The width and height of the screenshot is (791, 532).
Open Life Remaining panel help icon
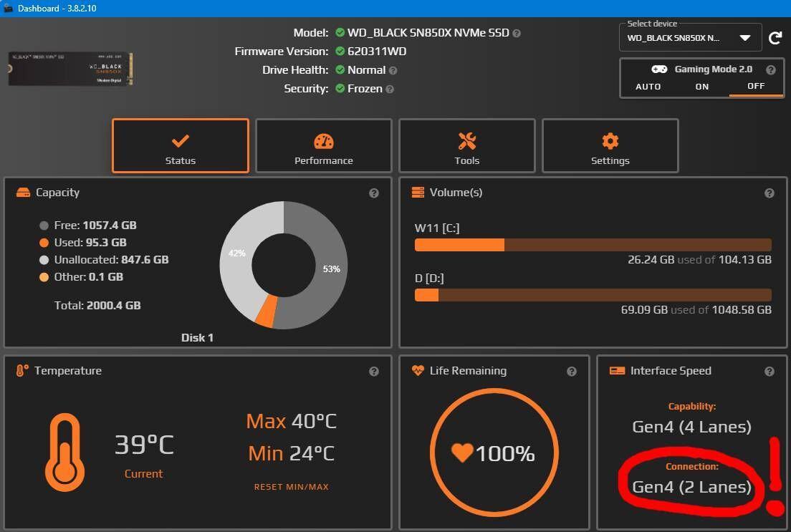(x=572, y=372)
